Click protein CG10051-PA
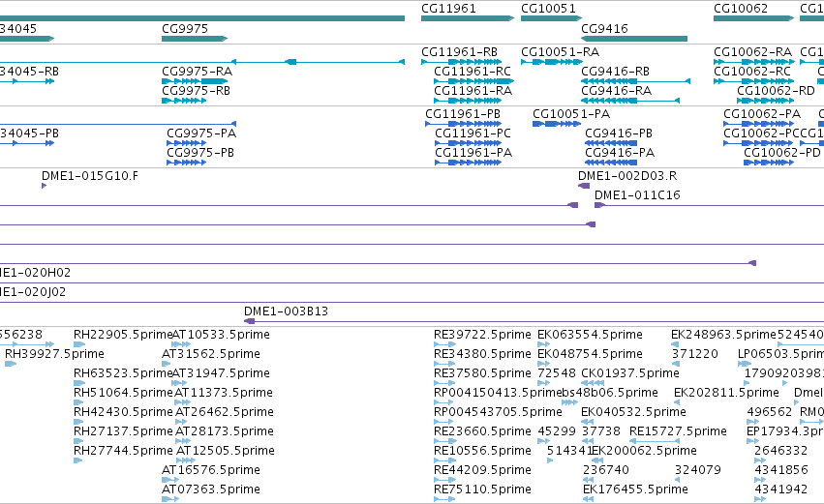This screenshot has height=504, width=824. click(557, 124)
